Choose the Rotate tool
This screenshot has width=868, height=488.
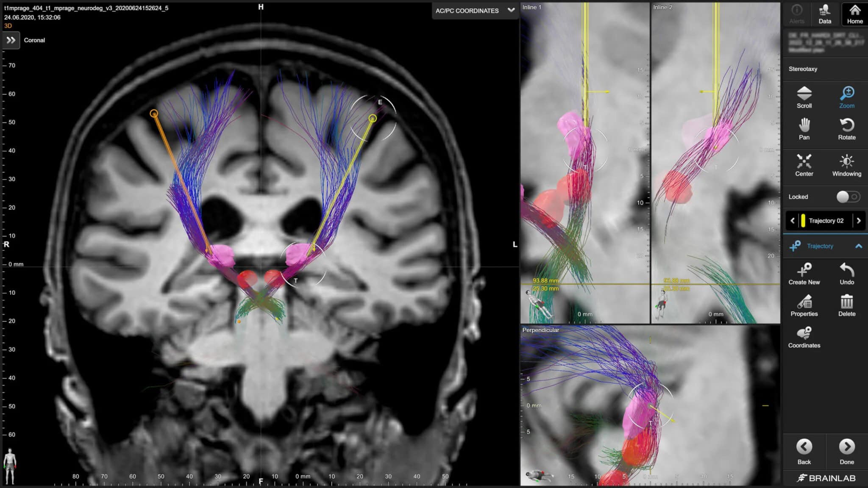pos(846,129)
